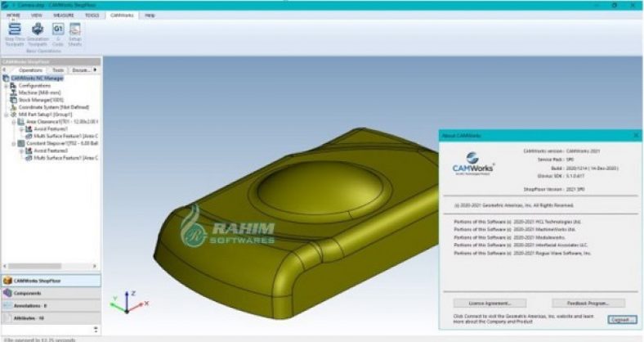This screenshot has height=342, width=644.
Task: Click the CAMWorks ShopFloor panel icon
Action: (x=7, y=281)
